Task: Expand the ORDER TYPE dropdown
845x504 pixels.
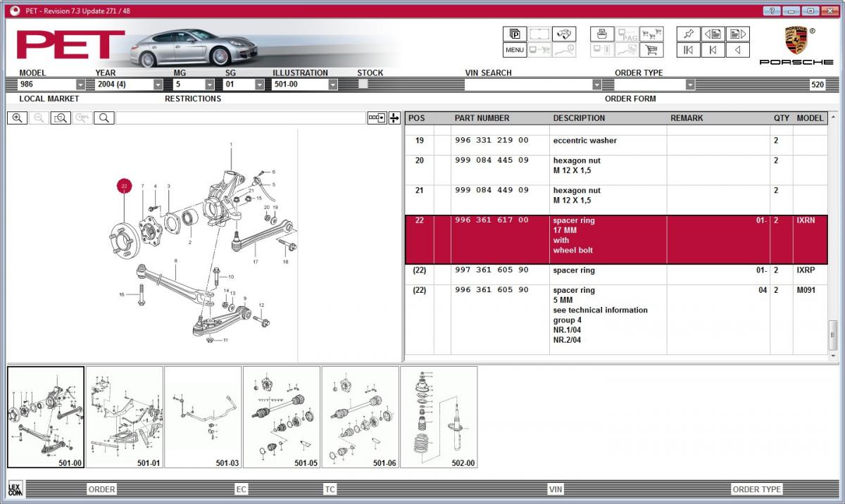Action: [x=690, y=84]
